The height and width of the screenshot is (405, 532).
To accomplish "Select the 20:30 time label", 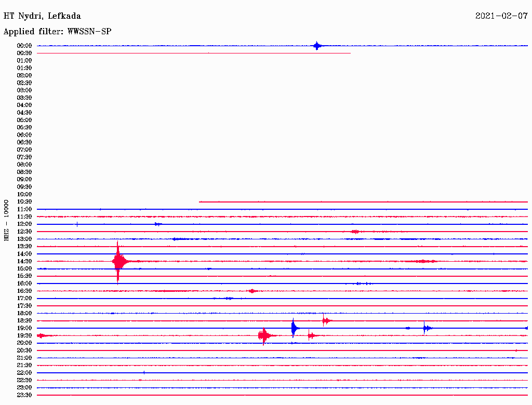I will point(24,350).
